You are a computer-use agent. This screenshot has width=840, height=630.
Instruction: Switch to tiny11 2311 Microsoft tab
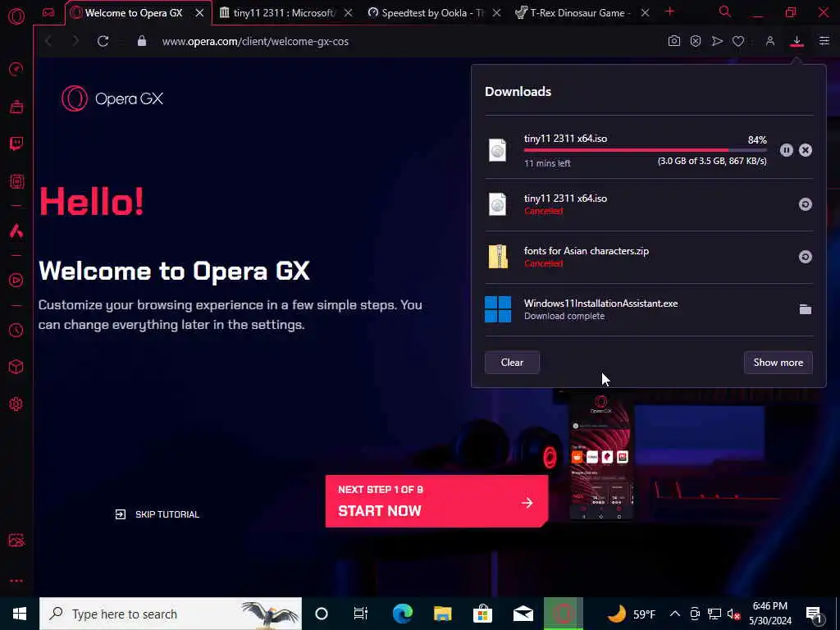pyautogui.click(x=284, y=13)
